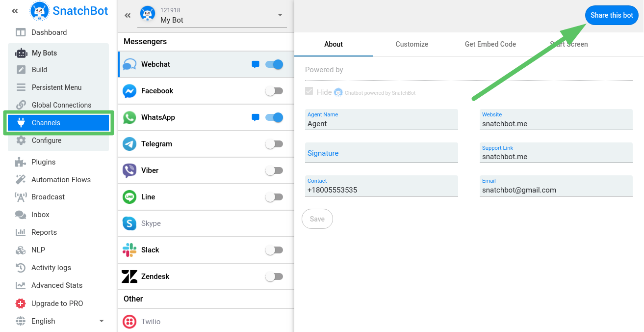Click the Viber logo icon

[129, 170]
